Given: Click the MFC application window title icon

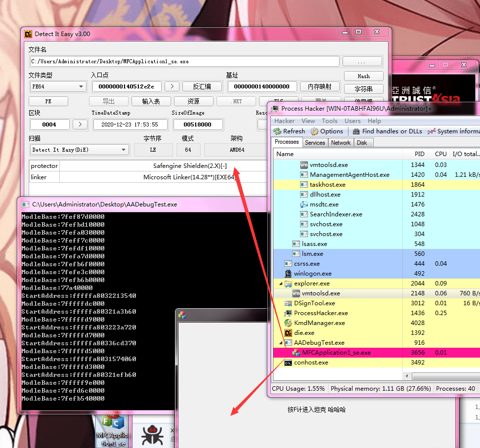Looking at the screenshot, I should coord(182,315).
